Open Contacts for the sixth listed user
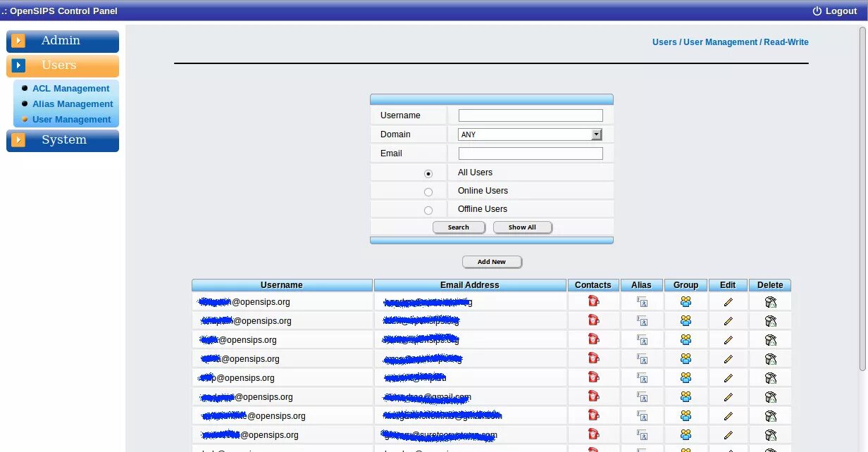The image size is (868, 452). click(x=593, y=396)
